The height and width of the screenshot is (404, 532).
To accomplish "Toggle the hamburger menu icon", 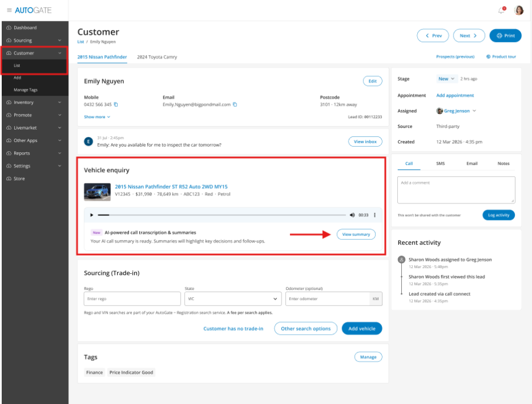I will pyautogui.click(x=9, y=10).
